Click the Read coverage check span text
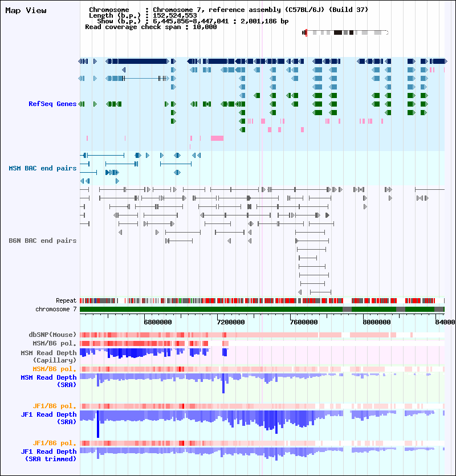 151,27
